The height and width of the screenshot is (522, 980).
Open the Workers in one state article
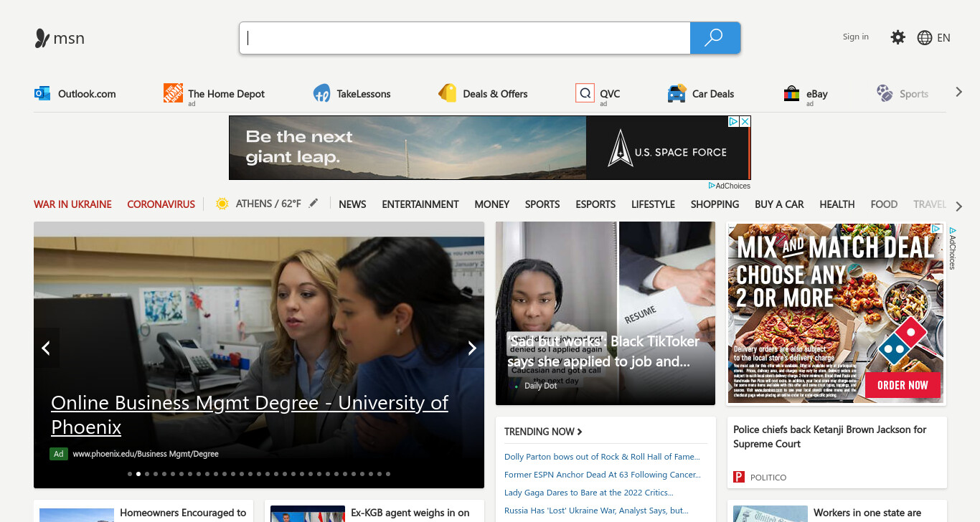click(x=837, y=511)
